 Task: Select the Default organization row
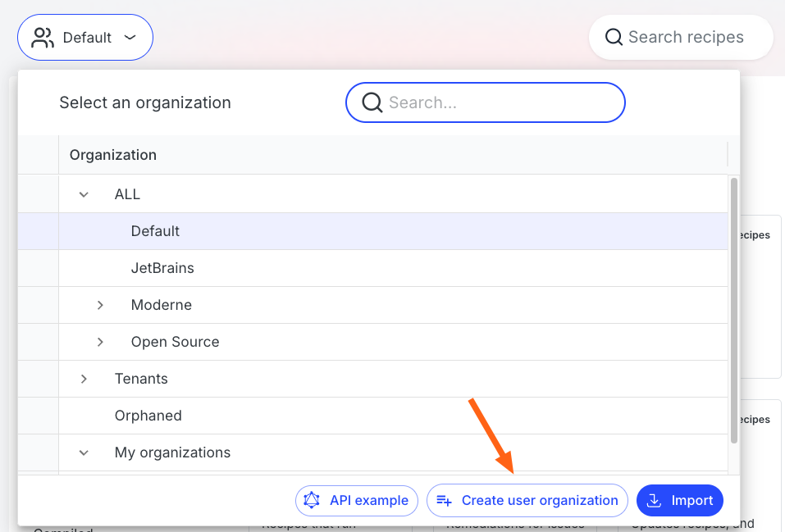tap(155, 231)
